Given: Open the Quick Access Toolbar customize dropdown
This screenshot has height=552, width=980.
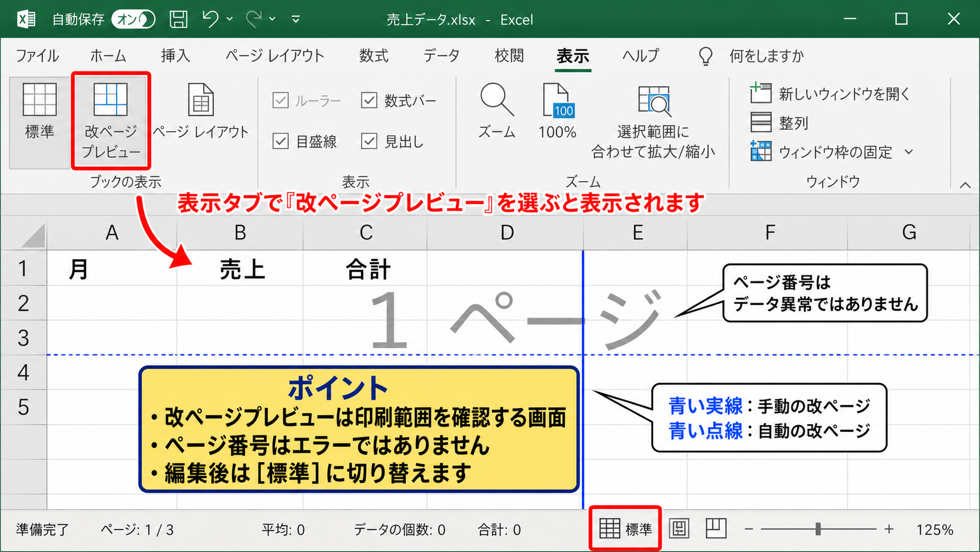Looking at the screenshot, I should pos(296,19).
